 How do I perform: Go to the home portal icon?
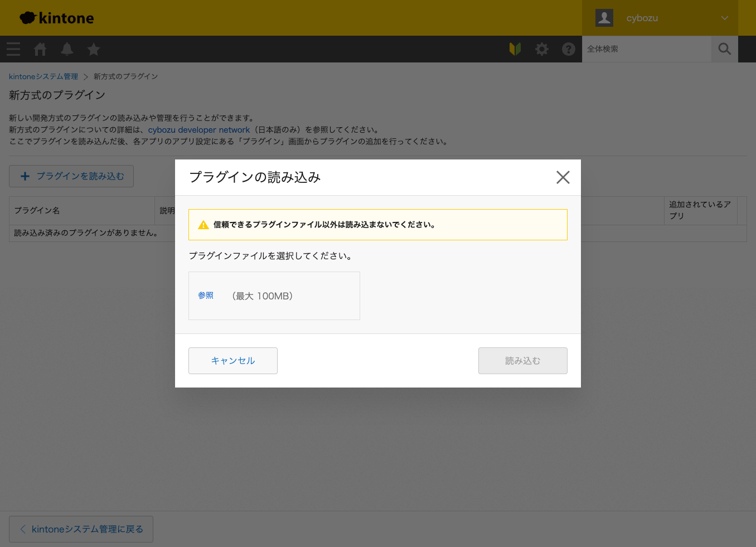click(x=40, y=49)
